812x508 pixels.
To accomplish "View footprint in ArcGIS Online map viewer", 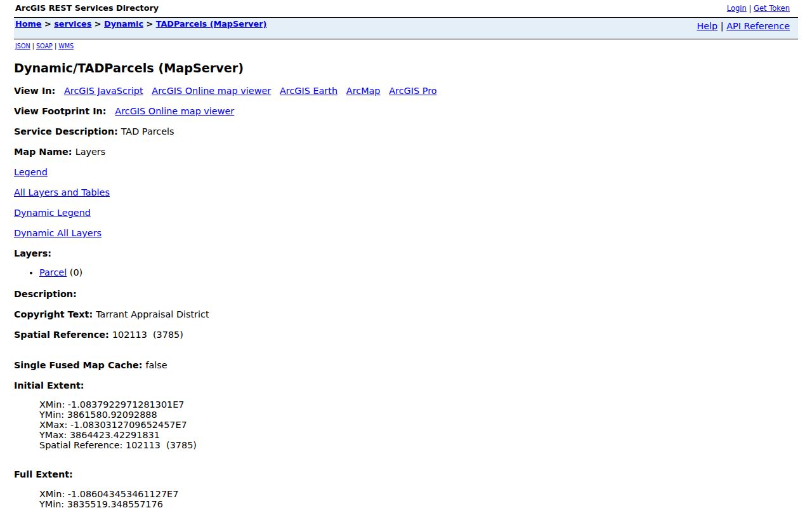I will tap(174, 111).
